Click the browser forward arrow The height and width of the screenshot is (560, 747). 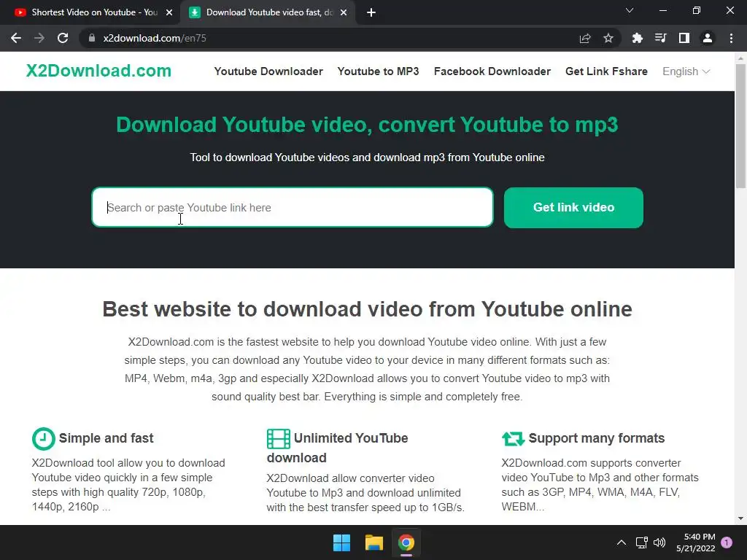pyautogui.click(x=39, y=38)
